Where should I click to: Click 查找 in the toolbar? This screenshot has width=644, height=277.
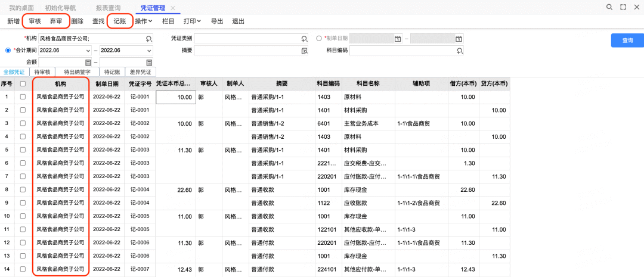click(98, 21)
